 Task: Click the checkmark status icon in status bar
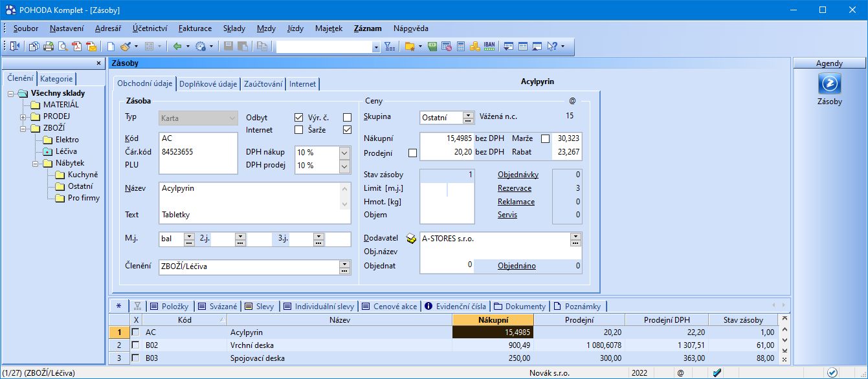click(x=832, y=373)
